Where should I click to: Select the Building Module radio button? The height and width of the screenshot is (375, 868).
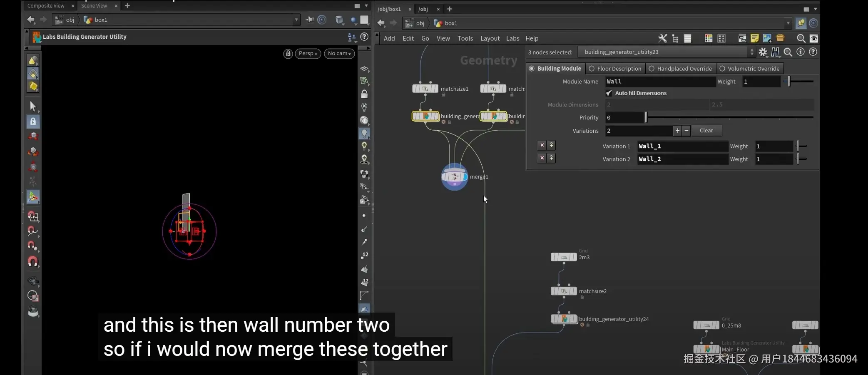click(x=532, y=69)
